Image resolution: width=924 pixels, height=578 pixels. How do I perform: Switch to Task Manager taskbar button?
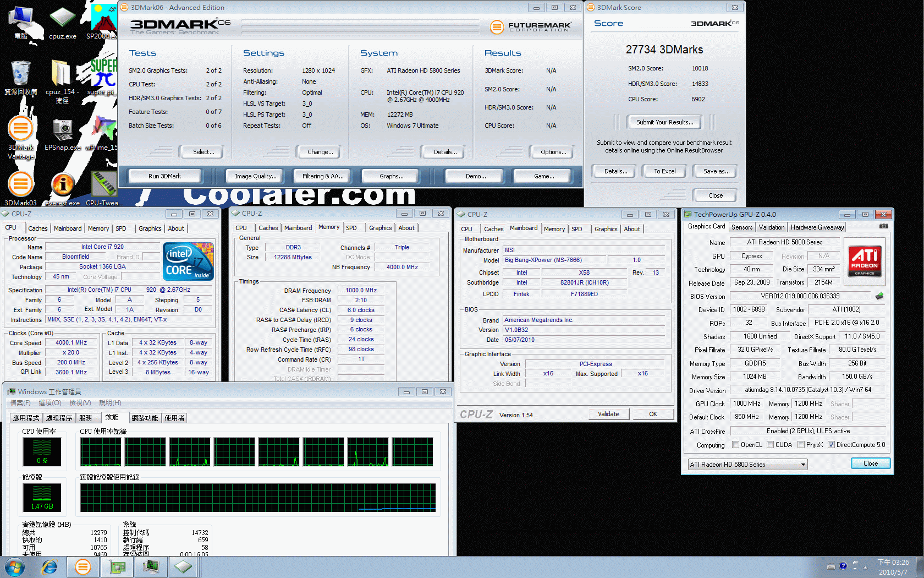(150, 567)
